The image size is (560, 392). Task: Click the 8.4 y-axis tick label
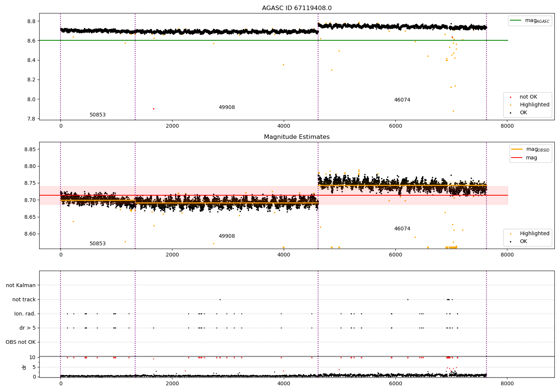pyautogui.click(x=31, y=60)
